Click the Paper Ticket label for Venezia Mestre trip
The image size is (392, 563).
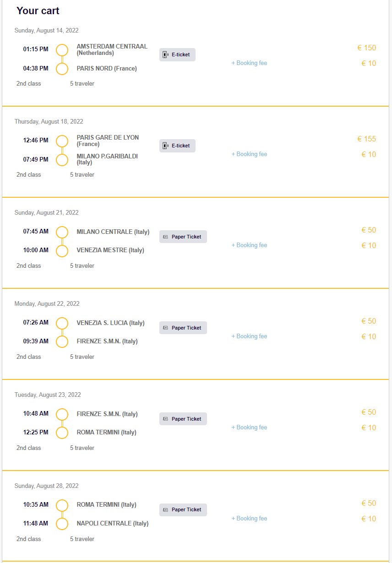pyautogui.click(x=186, y=237)
